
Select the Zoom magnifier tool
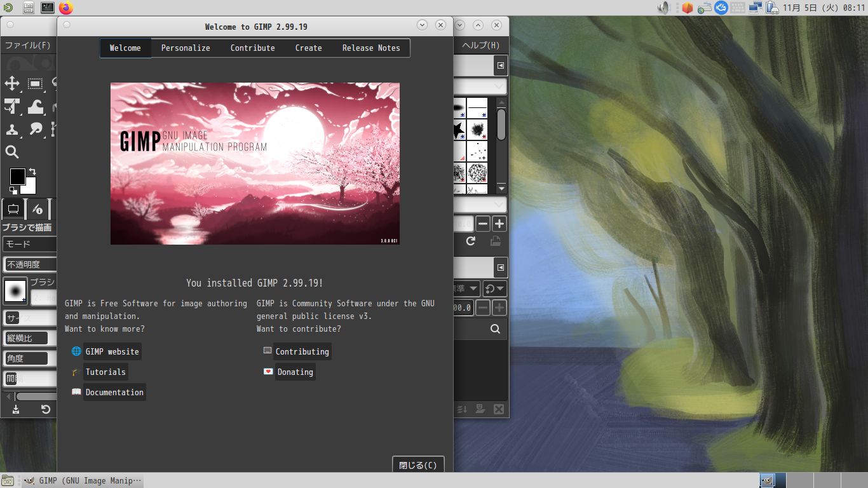tap(12, 152)
